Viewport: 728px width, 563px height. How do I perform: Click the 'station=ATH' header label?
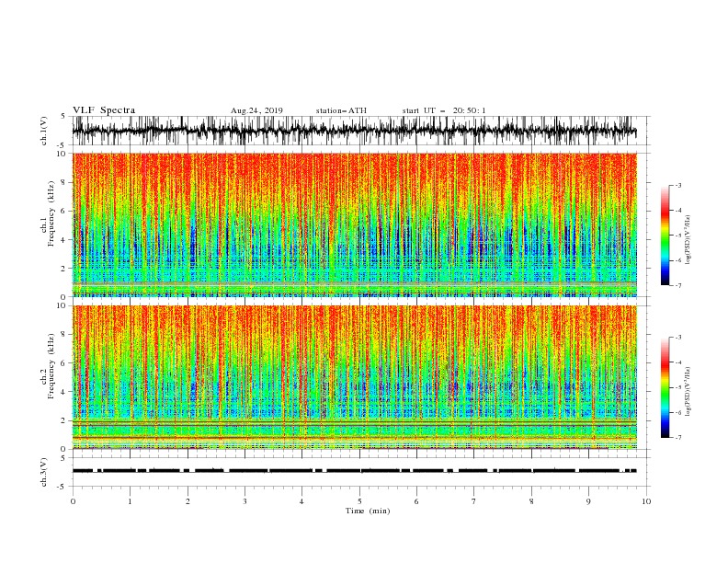point(341,110)
